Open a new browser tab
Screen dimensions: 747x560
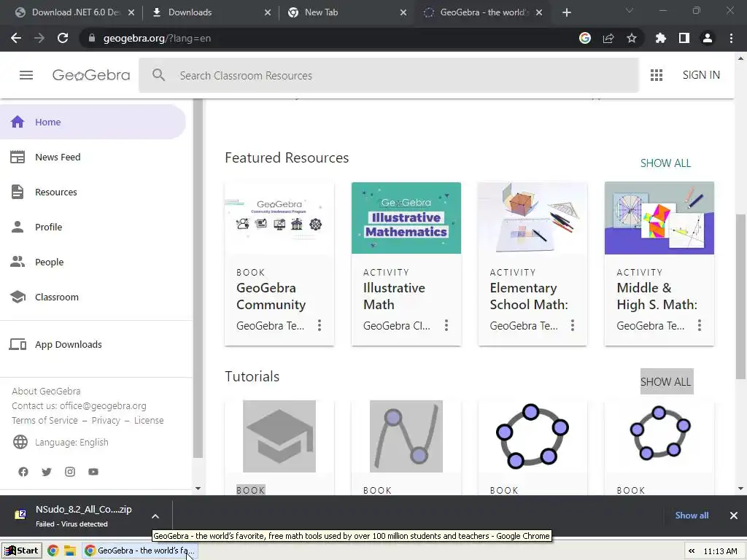566,12
